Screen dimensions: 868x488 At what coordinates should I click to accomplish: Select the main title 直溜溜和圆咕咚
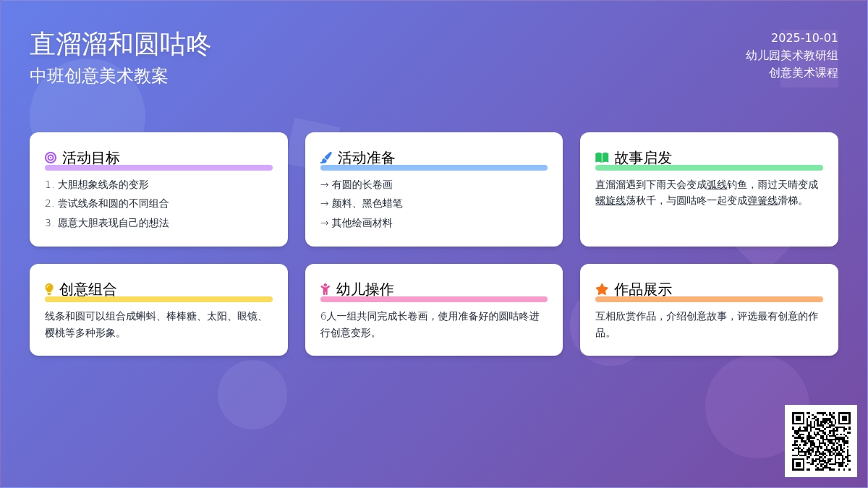point(120,44)
